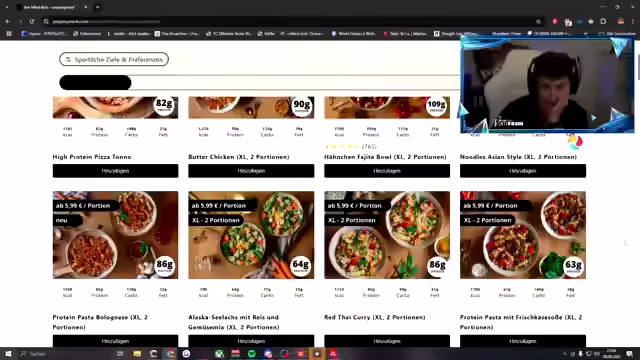This screenshot has height=360, width=640.
Task: Open the browser extensions puzzle icon
Action: point(603,21)
